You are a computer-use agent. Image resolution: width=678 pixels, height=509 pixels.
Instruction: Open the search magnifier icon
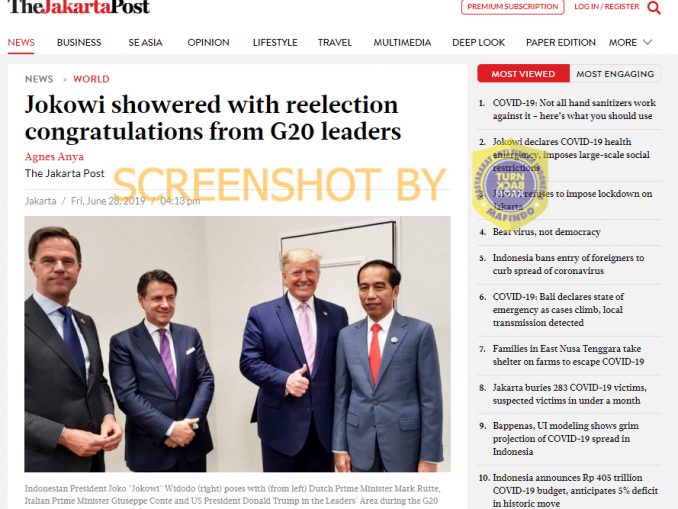(653, 7)
